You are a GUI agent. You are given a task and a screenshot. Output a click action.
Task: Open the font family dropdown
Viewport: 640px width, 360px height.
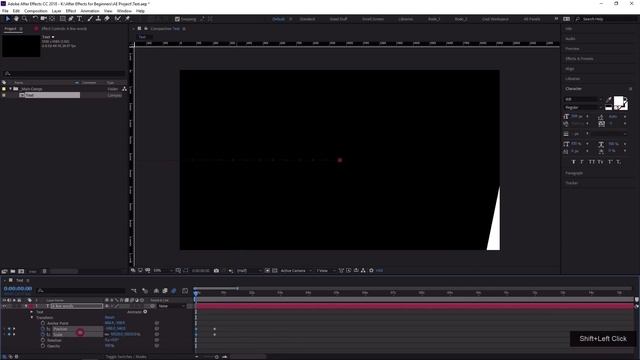(x=583, y=99)
